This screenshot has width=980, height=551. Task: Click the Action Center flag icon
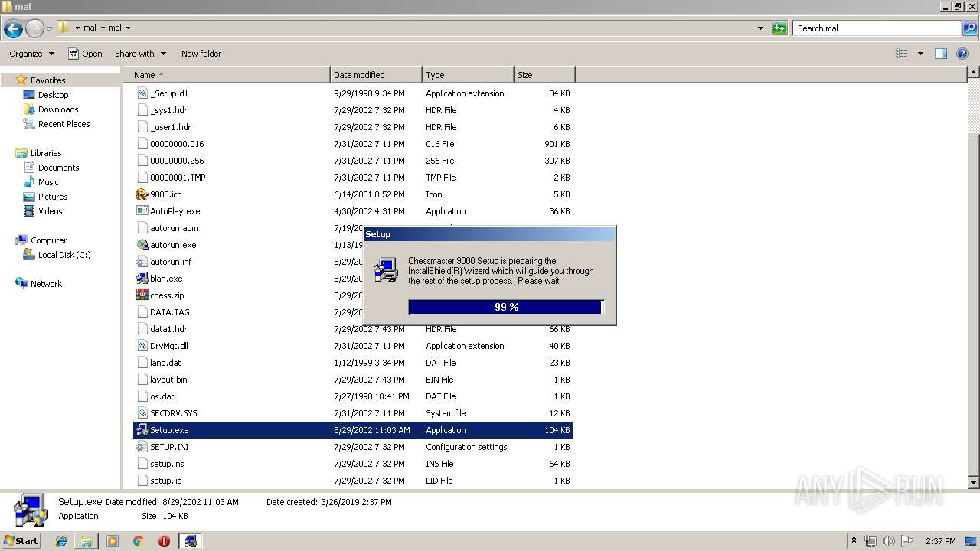tap(907, 541)
